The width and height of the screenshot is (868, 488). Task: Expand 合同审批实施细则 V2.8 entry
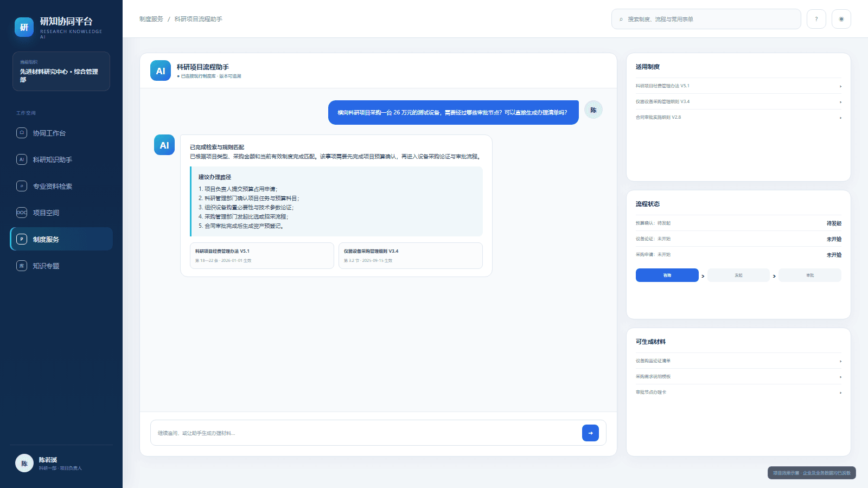point(738,117)
